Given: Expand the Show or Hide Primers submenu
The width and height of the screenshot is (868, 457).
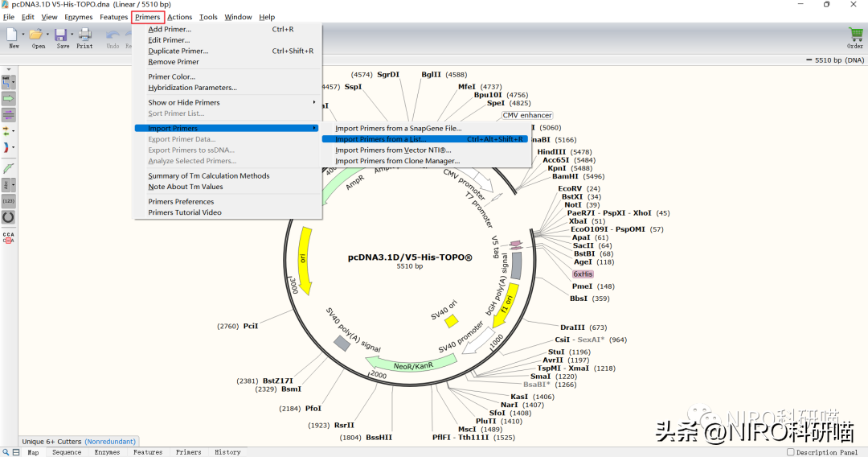Looking at the screenshot, I should 313,102.
